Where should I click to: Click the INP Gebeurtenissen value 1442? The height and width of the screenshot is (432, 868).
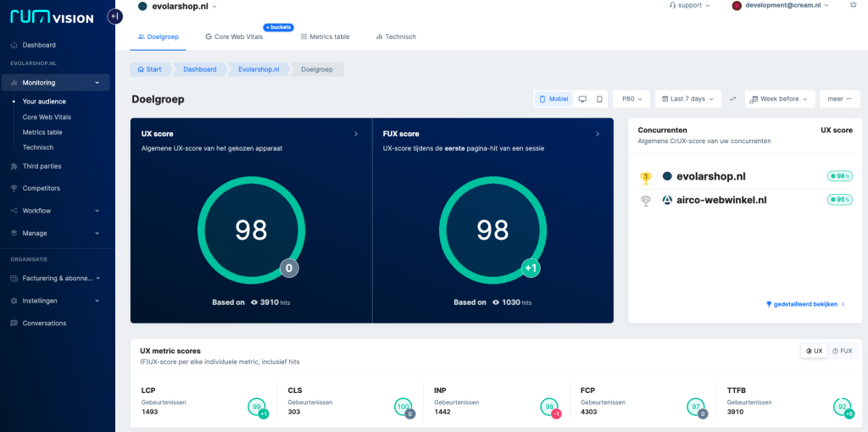pyautogui.click(x=444, y=412)
